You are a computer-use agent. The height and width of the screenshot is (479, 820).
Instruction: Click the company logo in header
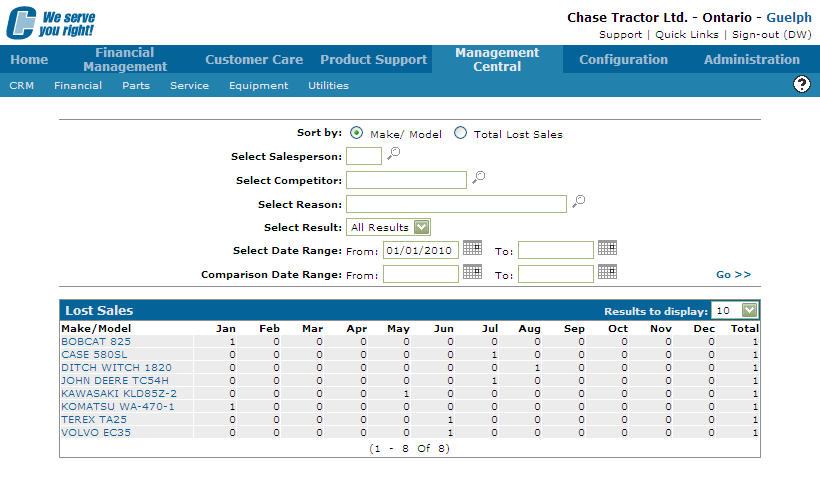coord(51,23)
